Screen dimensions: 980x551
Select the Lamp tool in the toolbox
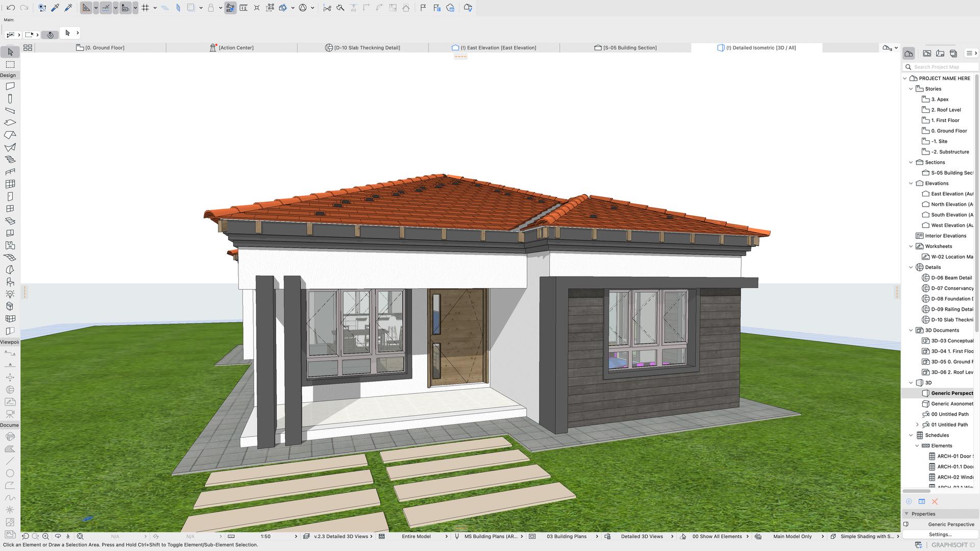10,294
